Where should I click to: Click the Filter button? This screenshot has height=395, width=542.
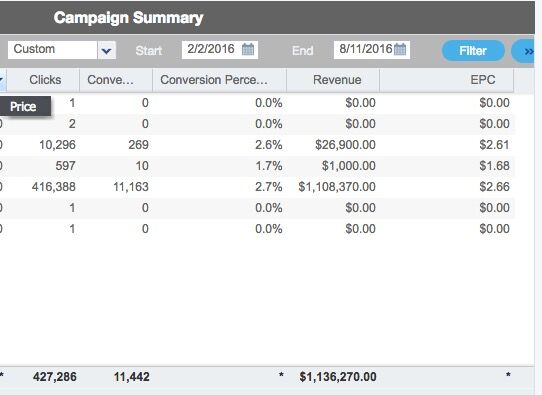473,51
